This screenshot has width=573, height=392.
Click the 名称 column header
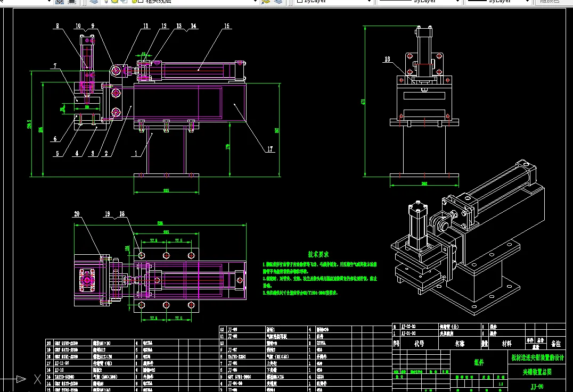[x=460, y=344]
